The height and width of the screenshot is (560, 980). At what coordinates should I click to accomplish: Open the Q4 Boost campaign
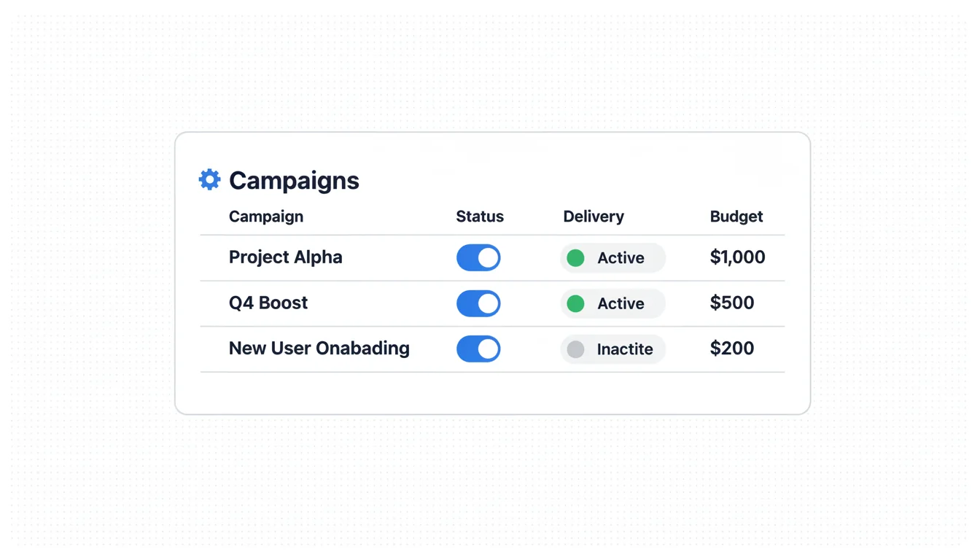(x=268, y=303)
